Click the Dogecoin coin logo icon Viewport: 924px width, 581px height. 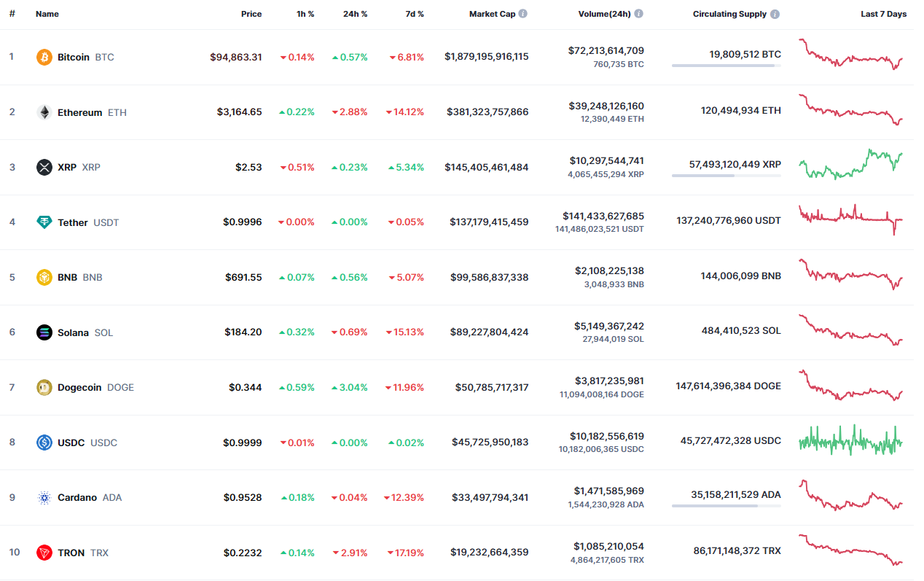pyautogui.click(x=44, y=387)
